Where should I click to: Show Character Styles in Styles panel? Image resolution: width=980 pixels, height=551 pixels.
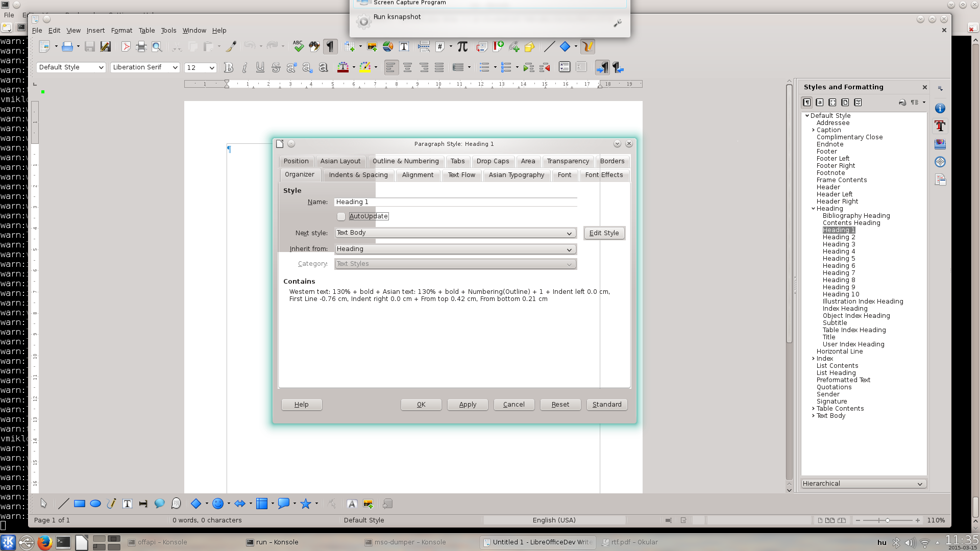click(x=820, y=103)
